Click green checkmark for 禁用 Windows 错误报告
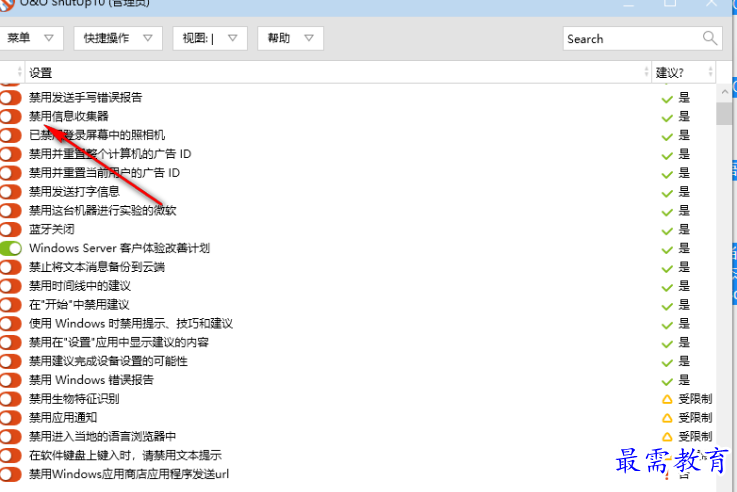Viewport: 737px width, 492px height. pyautogui.click(x=667, y=381)
